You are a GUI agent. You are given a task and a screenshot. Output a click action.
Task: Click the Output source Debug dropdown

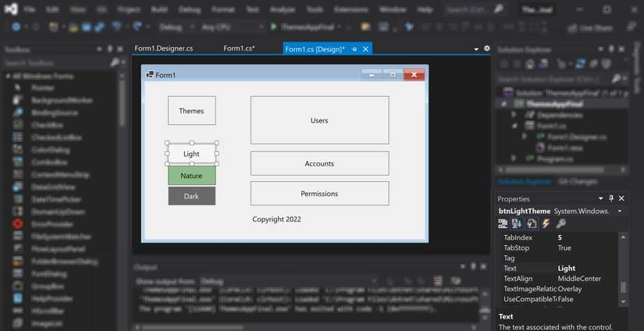pos(288,282)
